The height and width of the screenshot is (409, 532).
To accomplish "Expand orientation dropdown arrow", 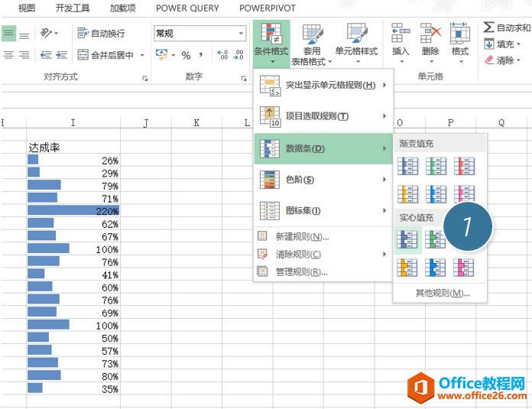I will click(56, 34).
